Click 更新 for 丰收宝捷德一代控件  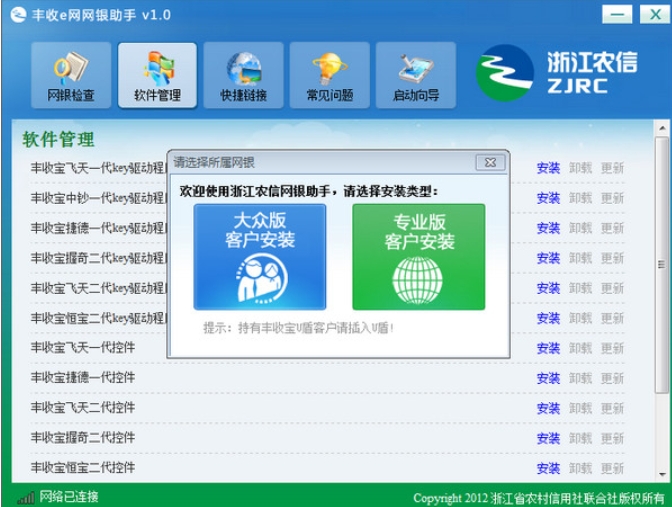click(x=612, y=378)
